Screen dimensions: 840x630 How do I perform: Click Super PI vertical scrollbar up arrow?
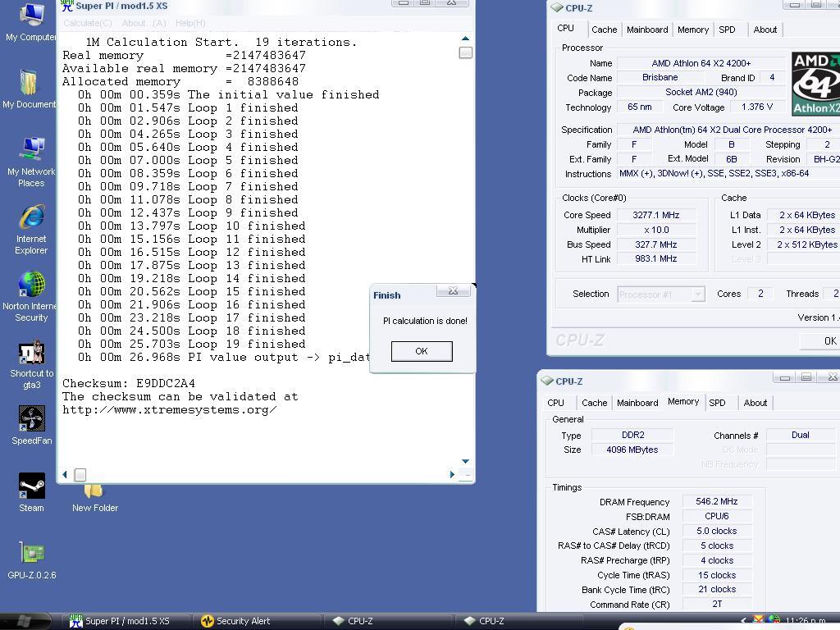pyautogui.click(x=466, y=39)
